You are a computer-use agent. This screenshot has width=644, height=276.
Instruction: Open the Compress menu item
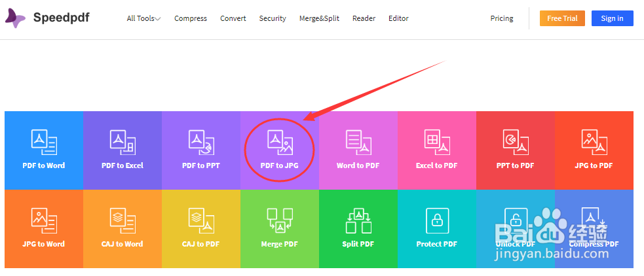[x=191, y=18]
